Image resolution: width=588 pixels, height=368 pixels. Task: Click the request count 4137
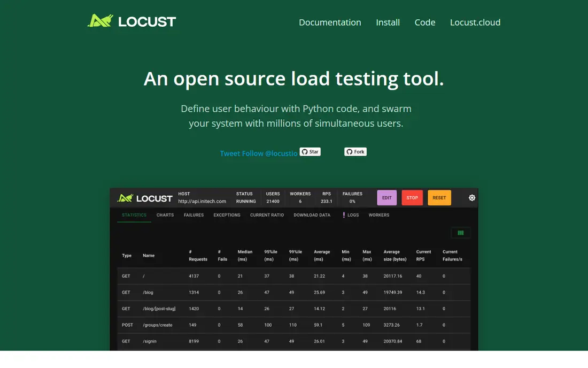194,276
